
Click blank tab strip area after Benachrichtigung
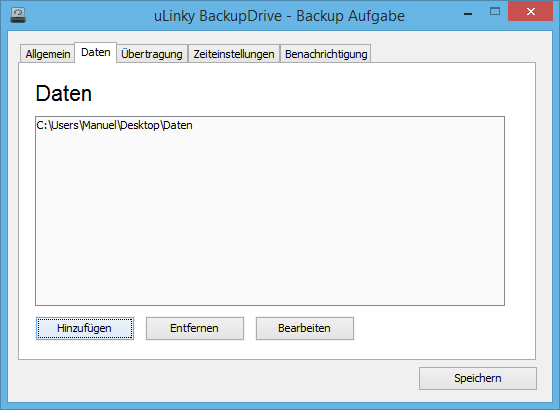click(x=454, y=53)
